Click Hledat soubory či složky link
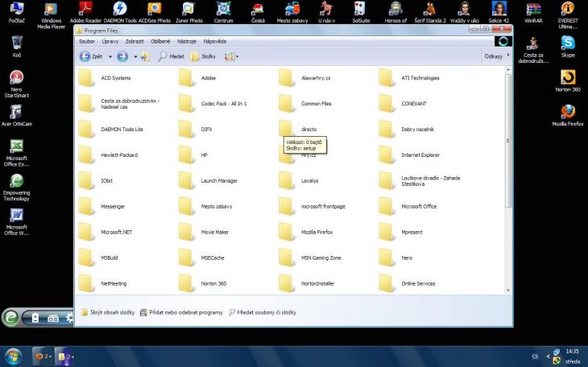Viewport: 588px width, 367px height. [263, 312]
